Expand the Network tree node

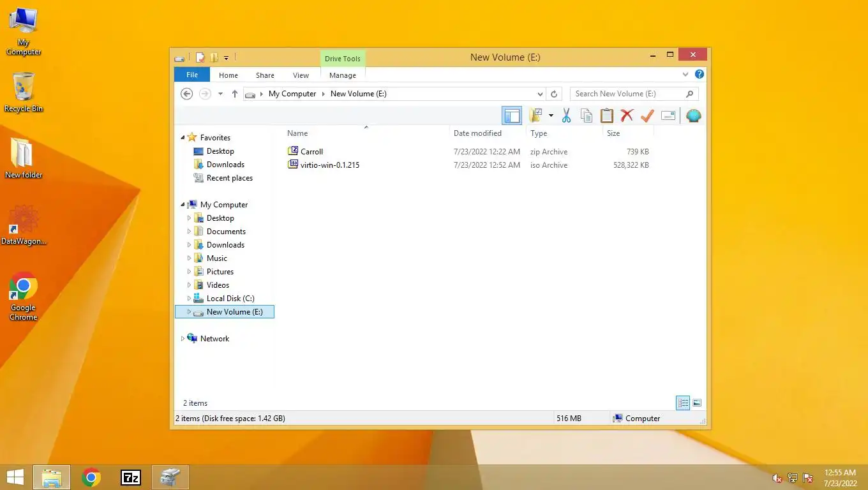pyautogui.click(x=183, y=339)
